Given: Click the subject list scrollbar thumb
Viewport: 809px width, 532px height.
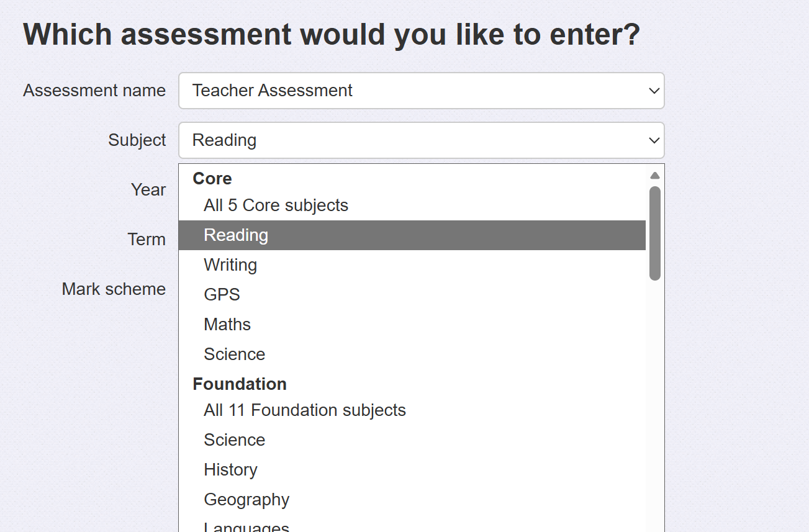Looking at the screenshot, I should [654, 233].
